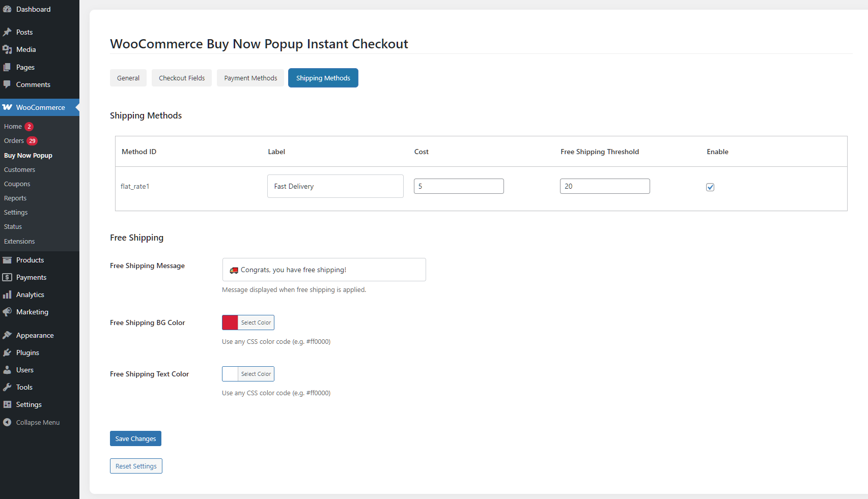
Task: Disable the flat_rate1 shipping method checkbox
Action: pyautogui.click(x=710, y=187)
